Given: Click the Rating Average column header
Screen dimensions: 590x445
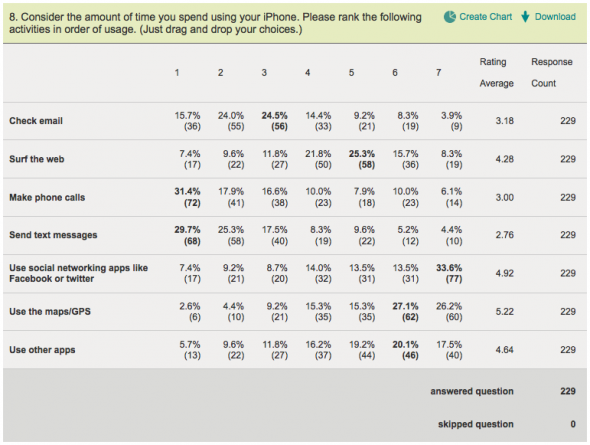Looking at the screenshot, I should click(x=496, y=73).
